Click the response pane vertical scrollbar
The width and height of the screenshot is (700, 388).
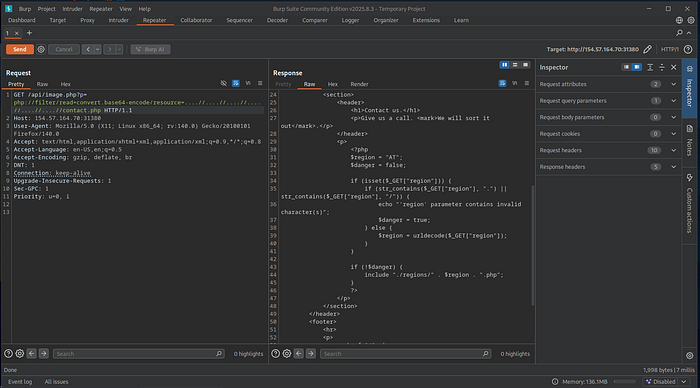pos(532,246)
